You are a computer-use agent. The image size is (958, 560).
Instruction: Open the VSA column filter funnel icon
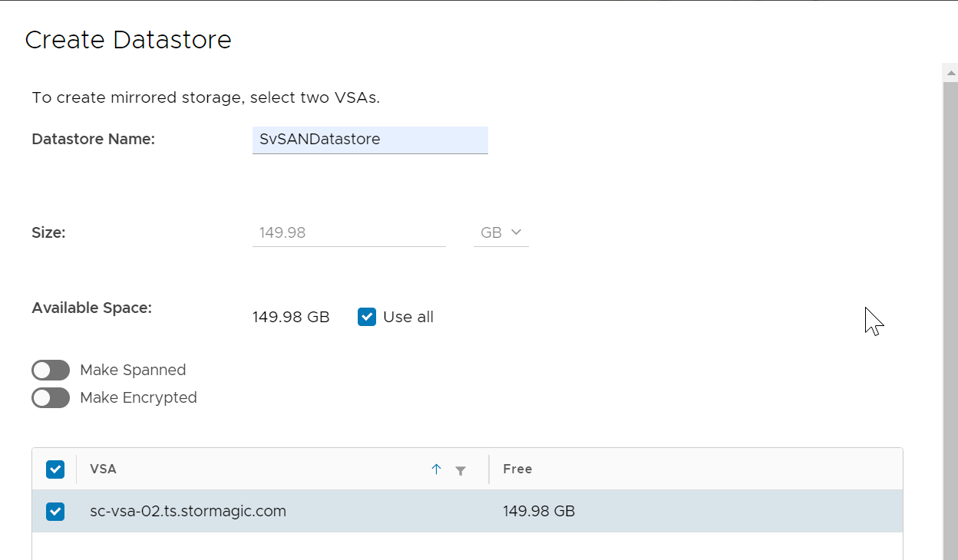[461, 470]
